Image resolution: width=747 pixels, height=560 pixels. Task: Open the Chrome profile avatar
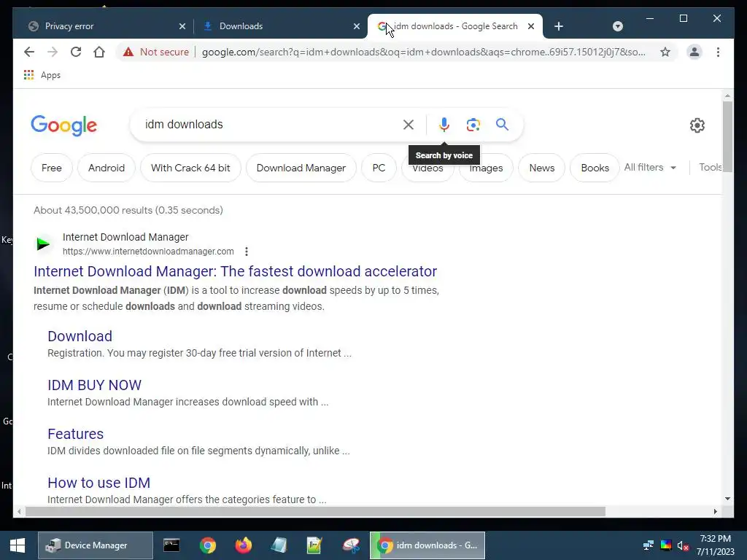(694, 52)
